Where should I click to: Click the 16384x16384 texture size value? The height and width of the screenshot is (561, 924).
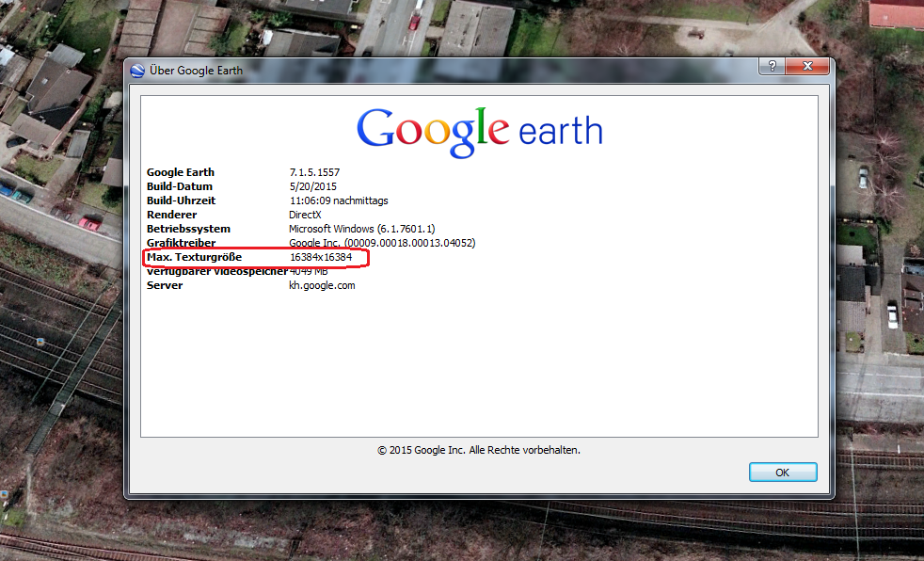click(321, 257)
